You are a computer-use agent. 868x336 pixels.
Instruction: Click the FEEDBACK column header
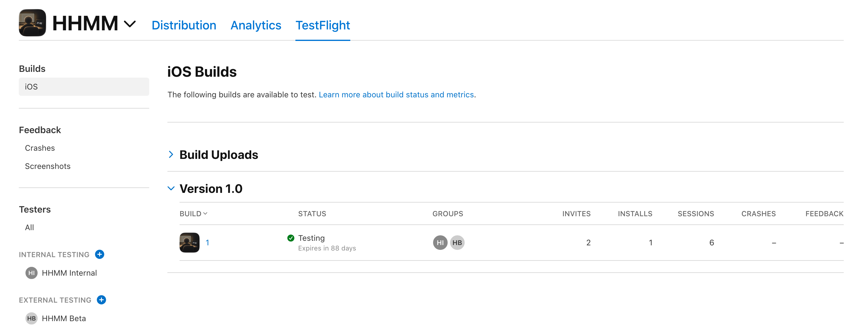pos(824,214)
